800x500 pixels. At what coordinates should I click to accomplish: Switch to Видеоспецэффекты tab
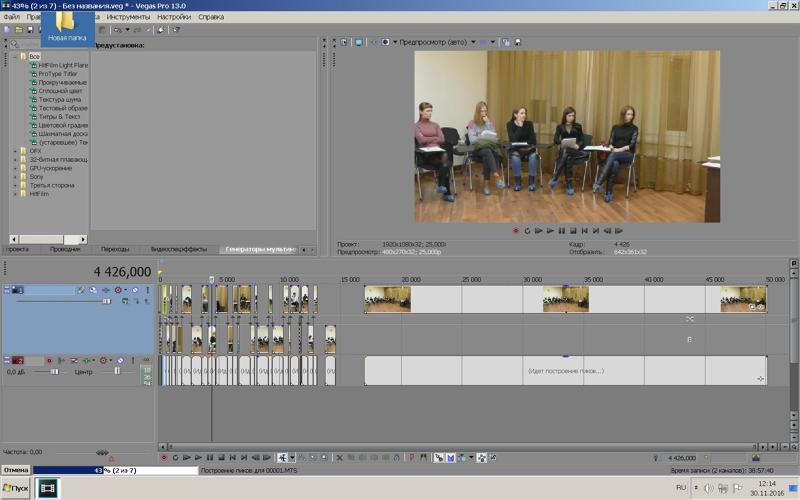point(179,249)
